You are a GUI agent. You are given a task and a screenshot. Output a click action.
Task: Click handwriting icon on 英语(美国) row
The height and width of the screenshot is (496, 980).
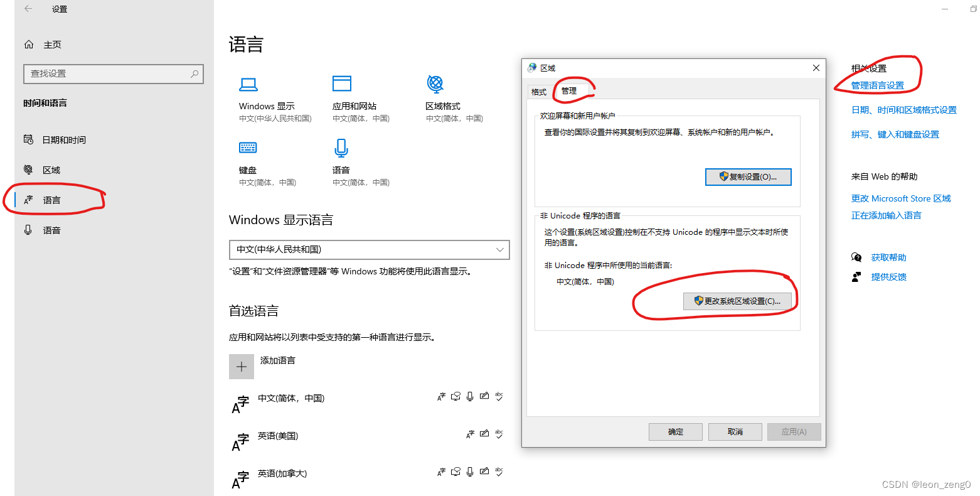(x=484, y=434)
